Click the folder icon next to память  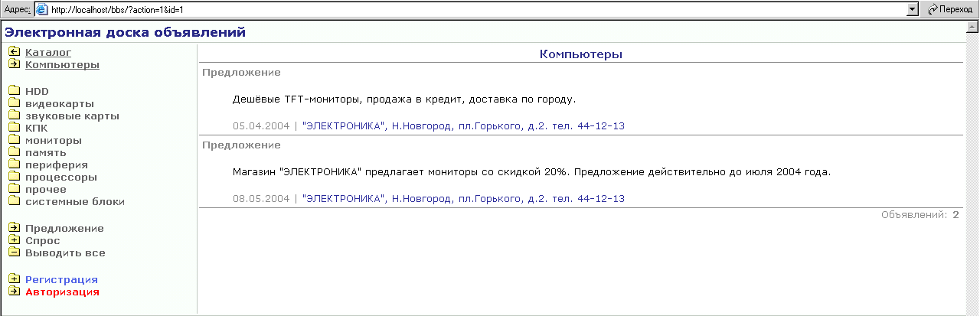14,152
